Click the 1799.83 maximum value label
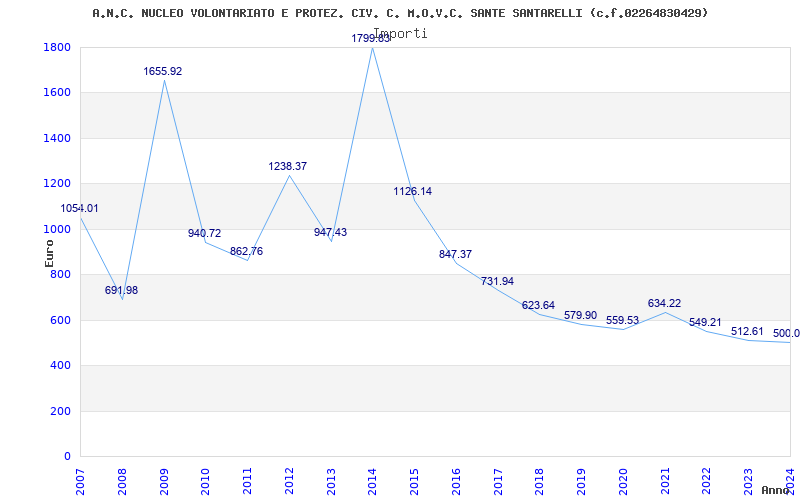 click(x=371, y=38)
